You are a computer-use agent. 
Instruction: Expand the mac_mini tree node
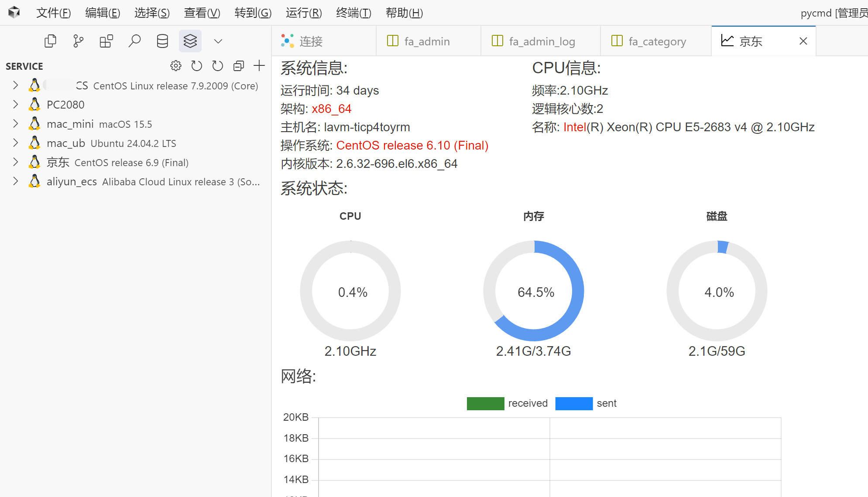(16, 124)
